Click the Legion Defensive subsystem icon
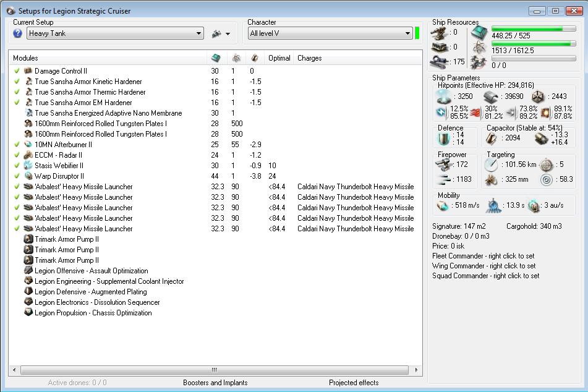This screenshot has width=588, height=392. 28,291
